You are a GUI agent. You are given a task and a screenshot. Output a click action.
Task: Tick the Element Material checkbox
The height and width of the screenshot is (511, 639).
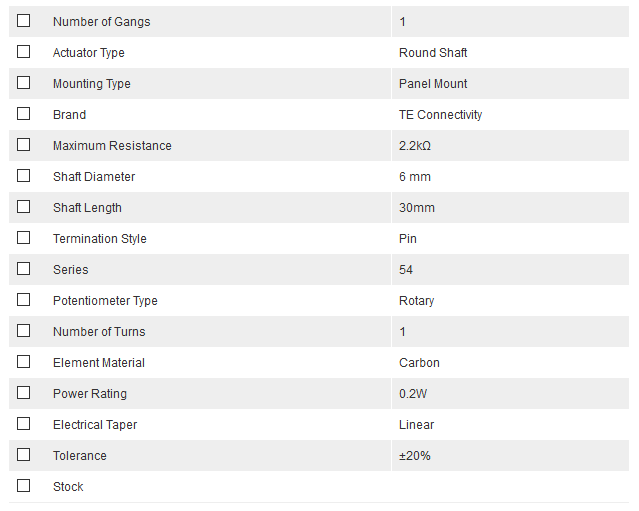tap(24, 362)
